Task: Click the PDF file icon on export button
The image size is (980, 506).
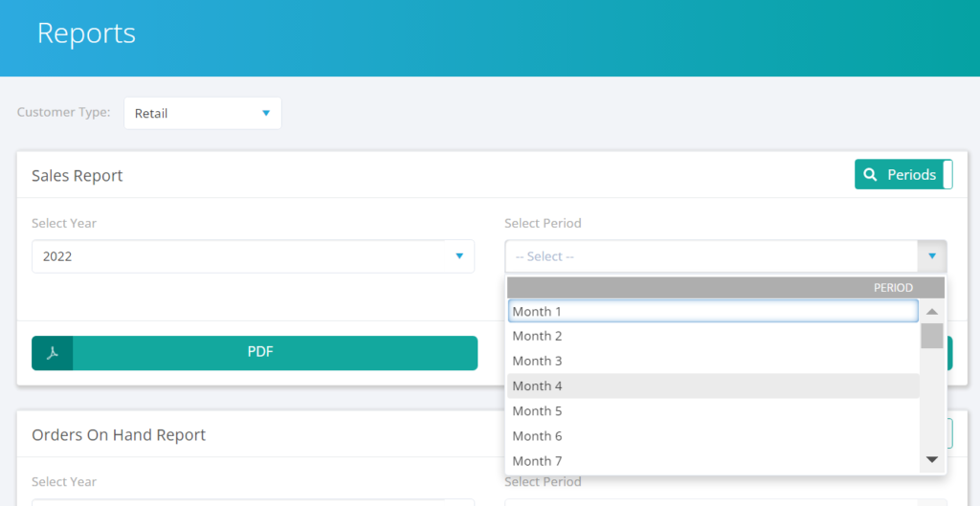Action: click(53, 353)
